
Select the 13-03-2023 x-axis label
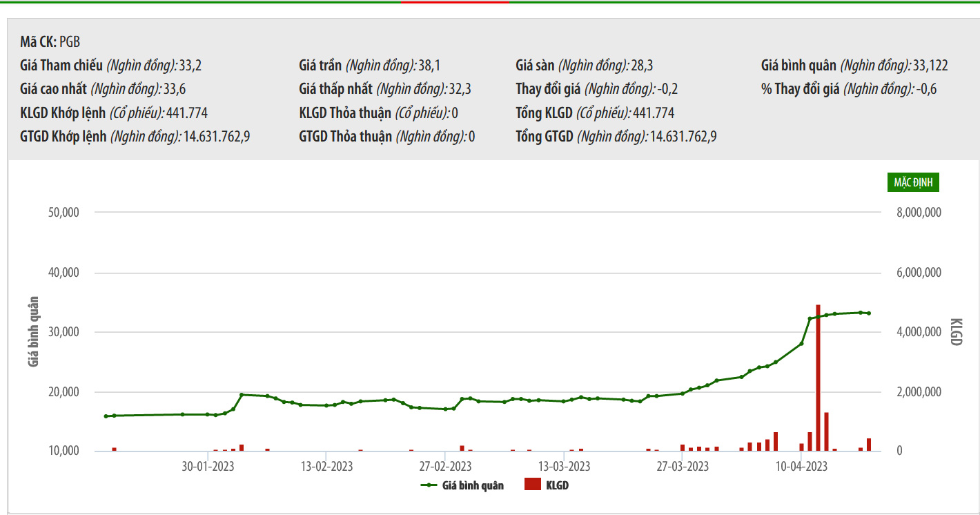click(564, 467)
